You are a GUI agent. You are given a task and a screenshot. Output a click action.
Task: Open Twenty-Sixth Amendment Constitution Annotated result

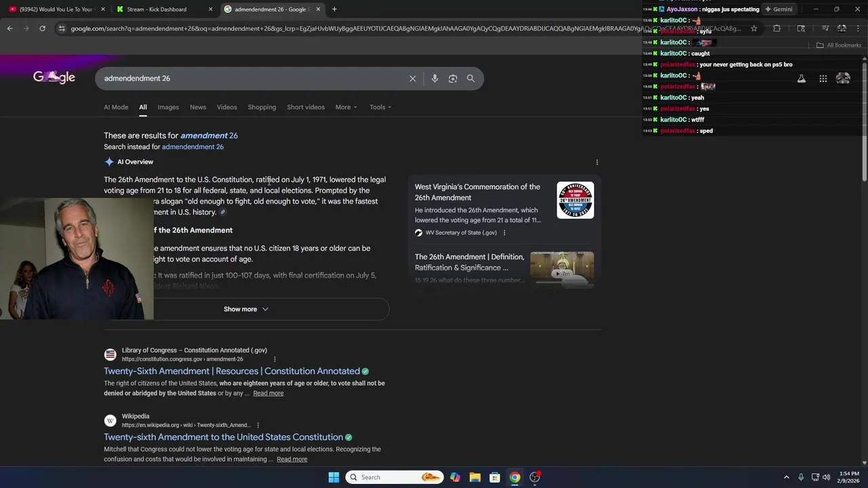click(x=232, y=371)
